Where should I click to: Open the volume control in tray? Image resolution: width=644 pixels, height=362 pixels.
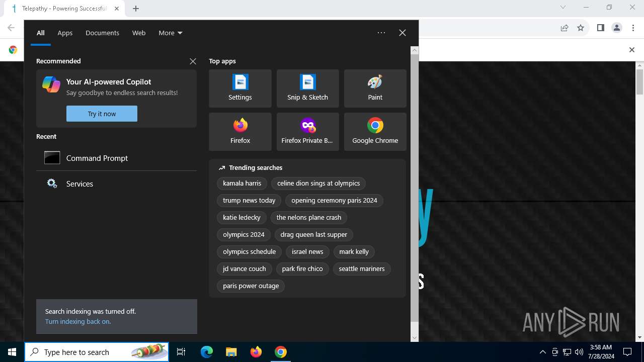coord(579,352)
